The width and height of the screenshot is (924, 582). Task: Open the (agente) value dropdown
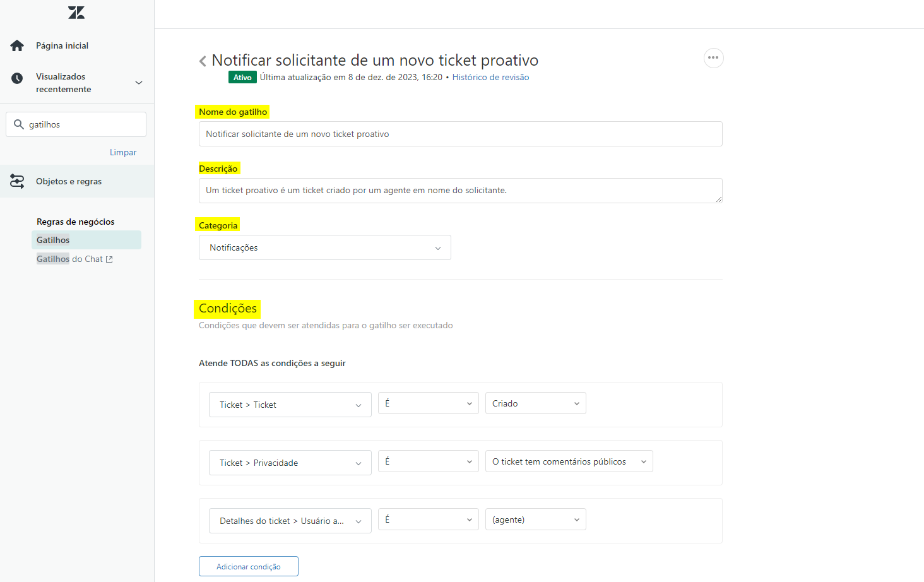click(x=535, y=520)
